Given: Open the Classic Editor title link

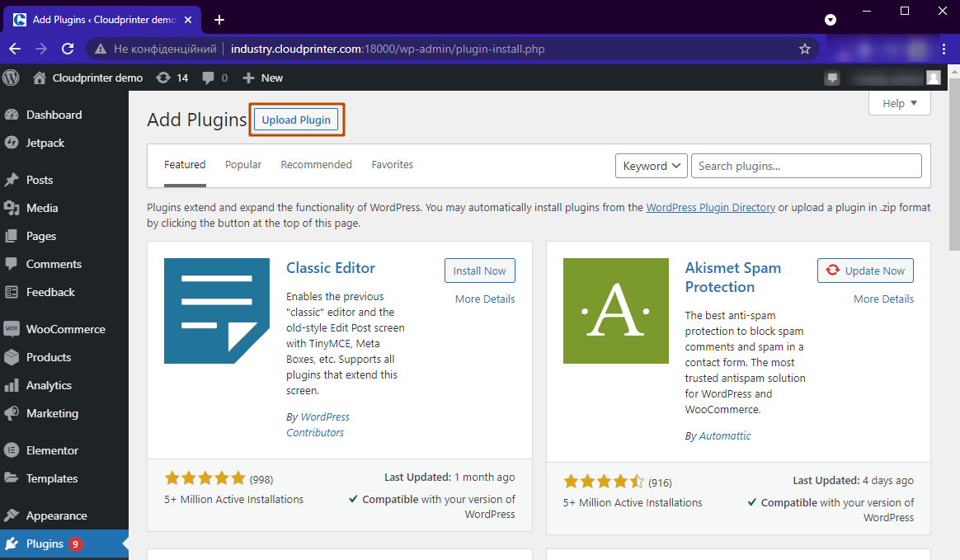Looking at the screenshot, I should coord(331,267).
